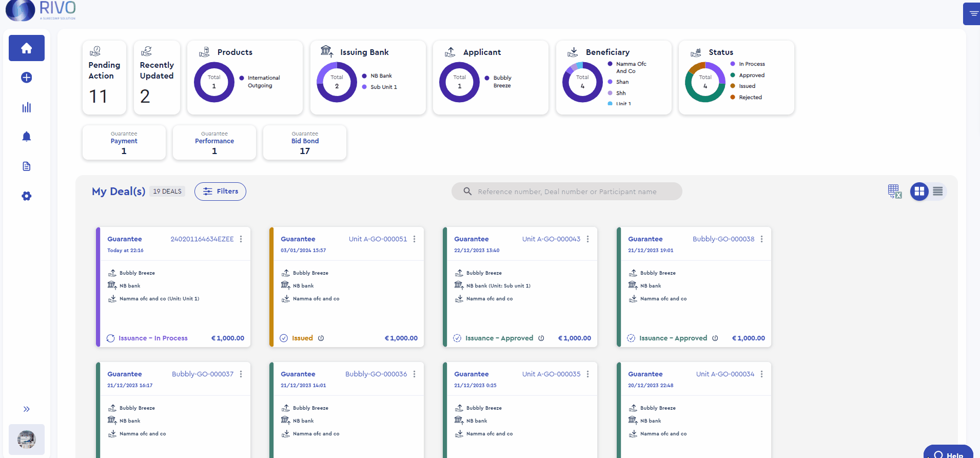The width and height of the screenshot is (980, 458).
Task: Open options menu for Unit A-GO-000035
Action: point(588,374)
